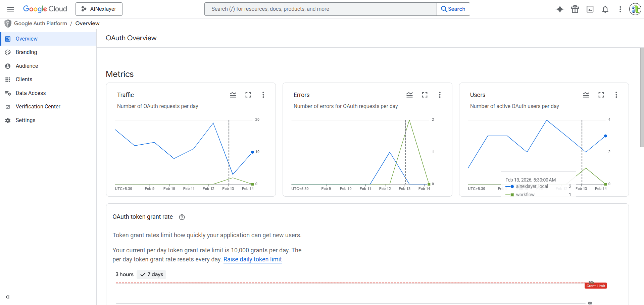644x305 pixels.
Task: Navigate to Clients in the sidebar
Action: pyautogui.click(x=23, y=79)
